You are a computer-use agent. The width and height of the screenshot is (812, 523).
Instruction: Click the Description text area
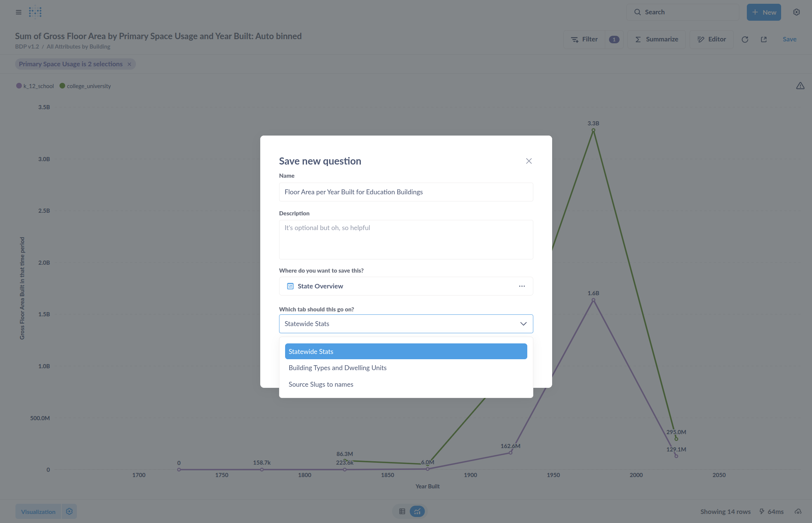tap(406, 239)
